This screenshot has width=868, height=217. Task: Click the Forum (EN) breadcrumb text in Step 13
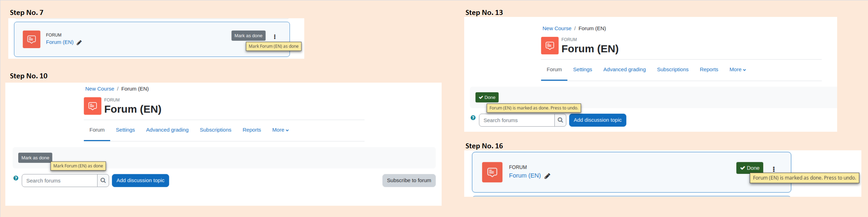[x=592, y=29]
